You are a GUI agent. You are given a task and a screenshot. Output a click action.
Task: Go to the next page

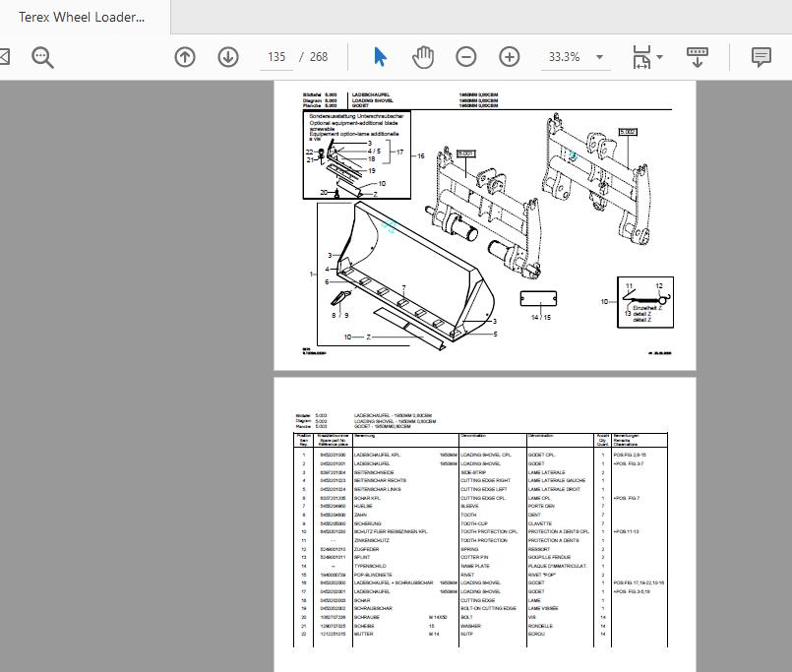point(227,57)
